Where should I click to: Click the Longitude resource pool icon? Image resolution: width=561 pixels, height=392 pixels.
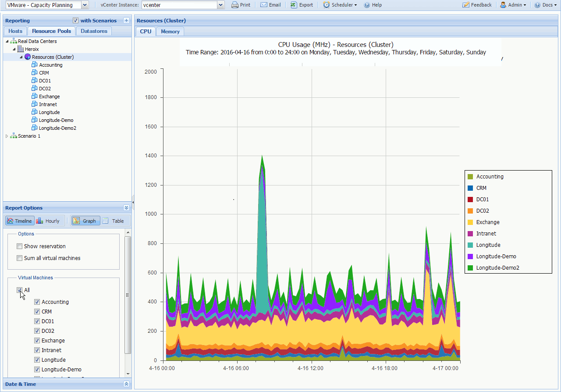pyautogui.click(x=35, y=112)
